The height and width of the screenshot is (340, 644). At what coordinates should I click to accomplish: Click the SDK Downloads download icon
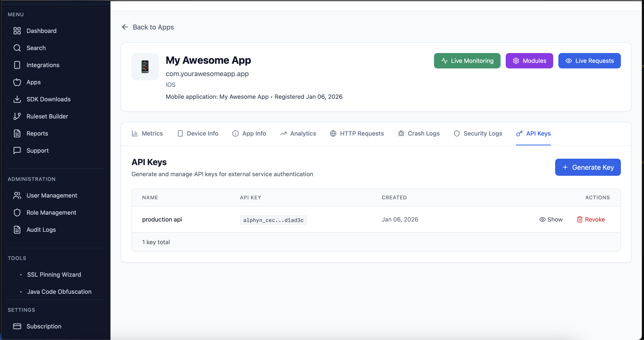17,99
